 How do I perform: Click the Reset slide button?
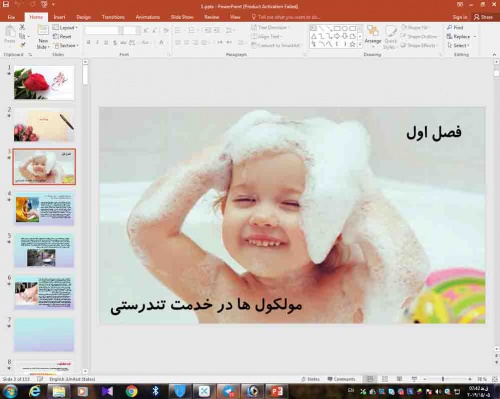click(x=62, y=36)
